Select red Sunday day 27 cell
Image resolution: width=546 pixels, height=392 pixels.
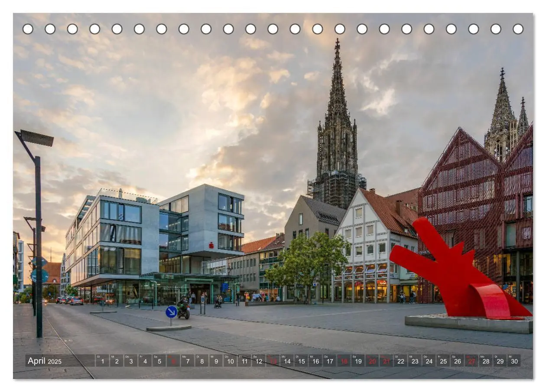[471, 361]
